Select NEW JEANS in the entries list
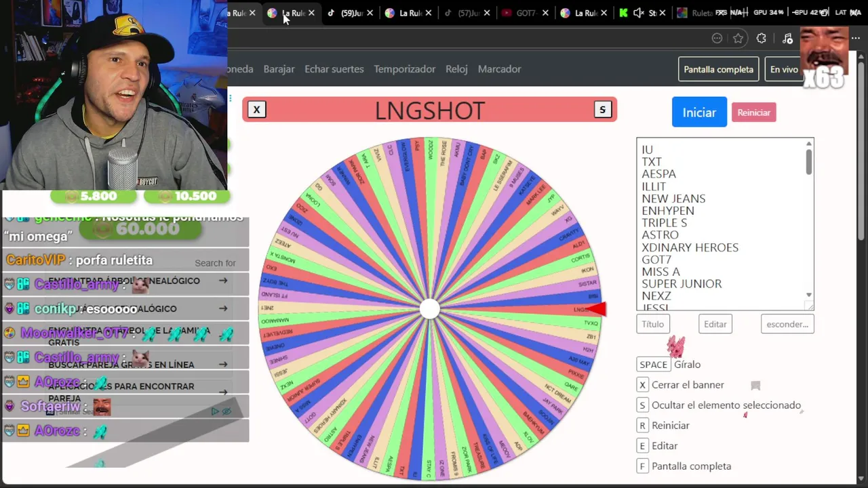The height and width of the screenshot is (488, 868). click(673, 199)
